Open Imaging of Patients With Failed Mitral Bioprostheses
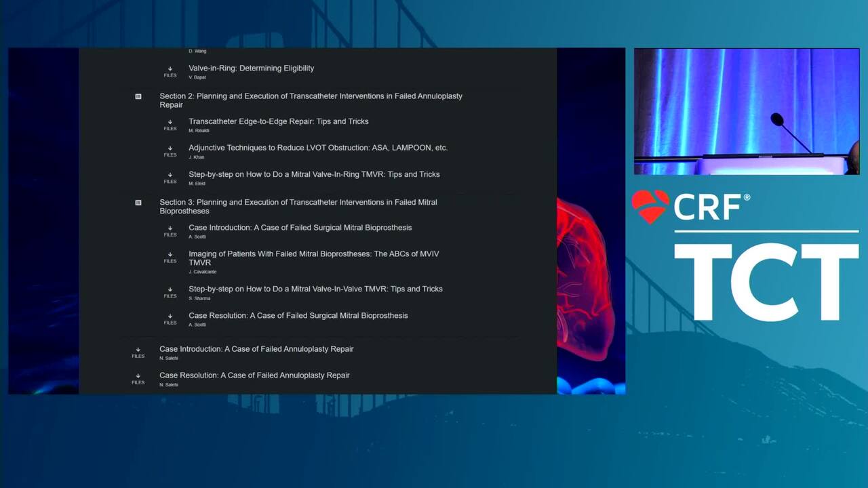Screen dimensions: 868x488 click(314, 258)
